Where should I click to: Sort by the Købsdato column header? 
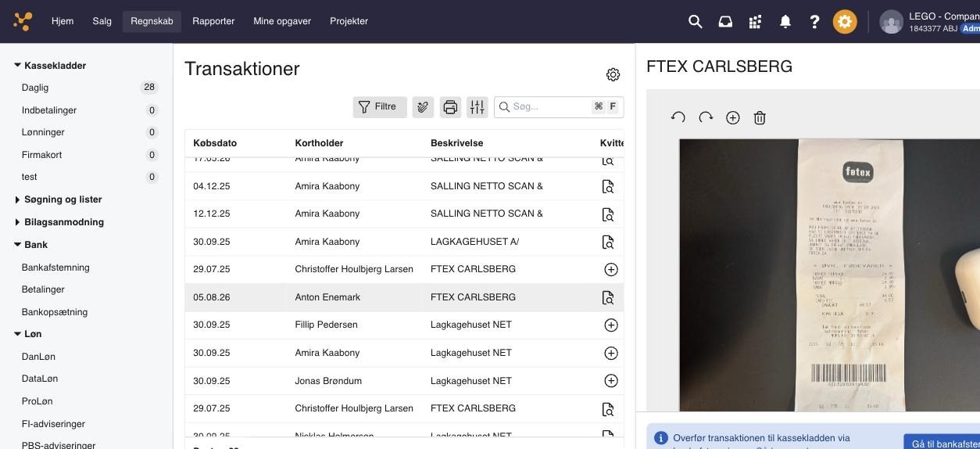coord(215,143)
